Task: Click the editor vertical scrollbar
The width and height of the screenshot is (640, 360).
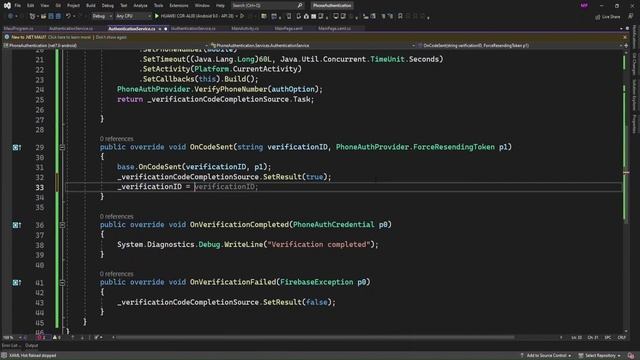Action: pyautogui.click(x=626, y=192)
